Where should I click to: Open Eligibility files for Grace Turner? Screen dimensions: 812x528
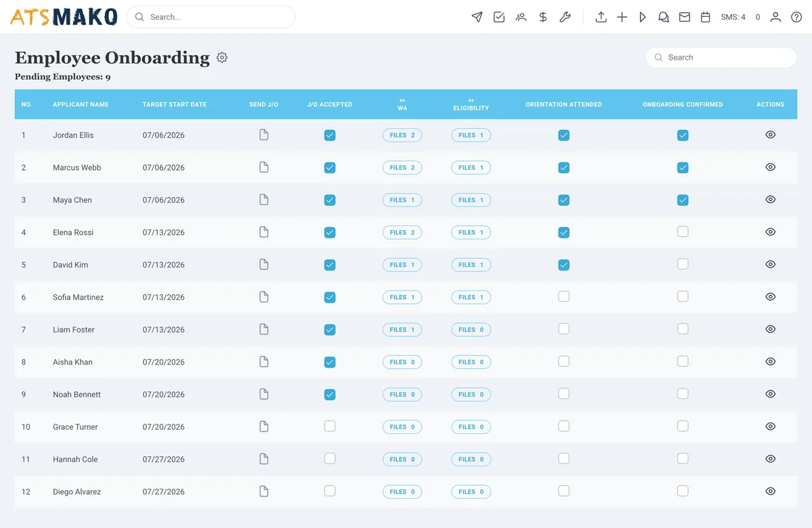pos(471,427)
